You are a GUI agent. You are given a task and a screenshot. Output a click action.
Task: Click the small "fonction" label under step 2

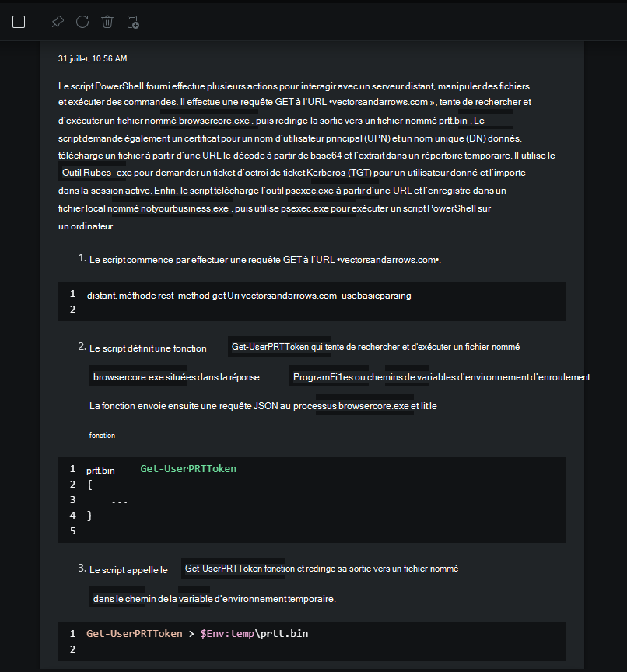coord(102,436)
